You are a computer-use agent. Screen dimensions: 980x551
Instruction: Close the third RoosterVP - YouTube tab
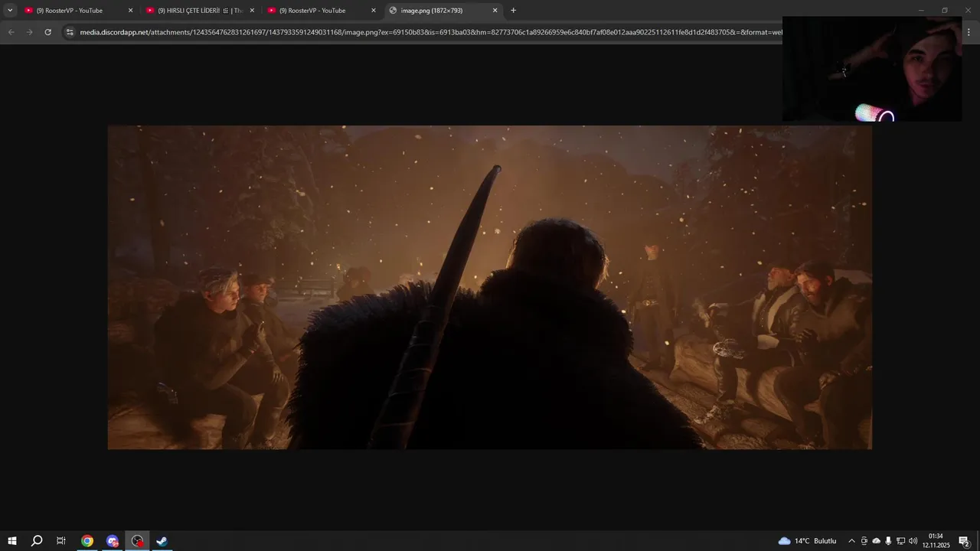tap(374, 11)
